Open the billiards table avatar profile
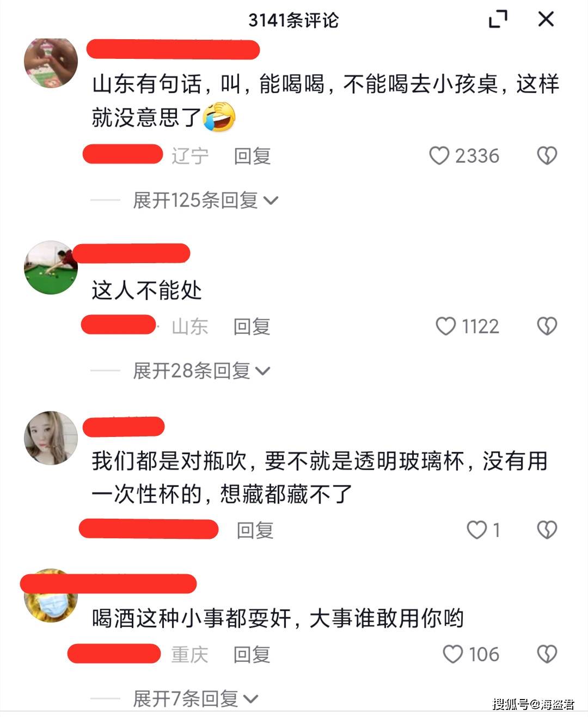This screenshot has height=717, width=588. click(51, 268)
